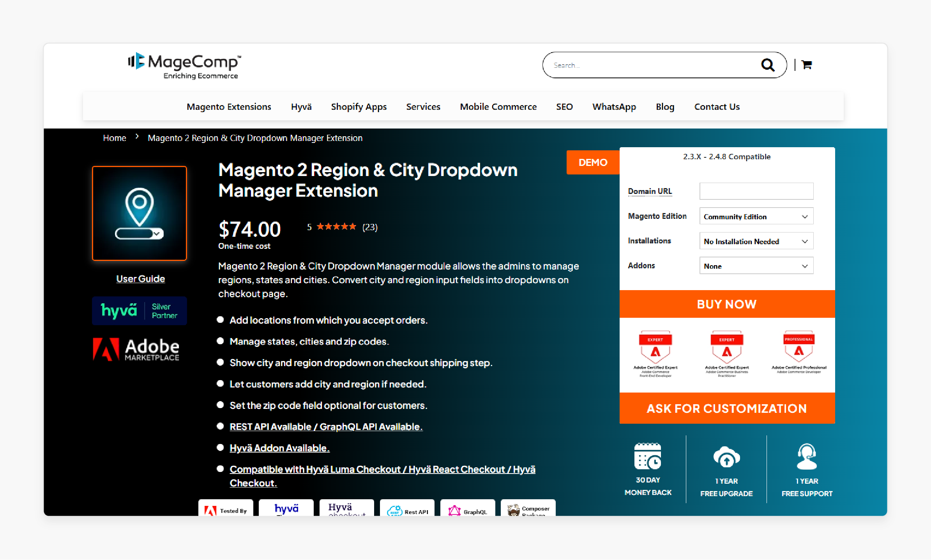The width and height of the screenshot is (931, 560).
Task: Open the WhatsApp menu item
Action: click(x=614, y=107)
